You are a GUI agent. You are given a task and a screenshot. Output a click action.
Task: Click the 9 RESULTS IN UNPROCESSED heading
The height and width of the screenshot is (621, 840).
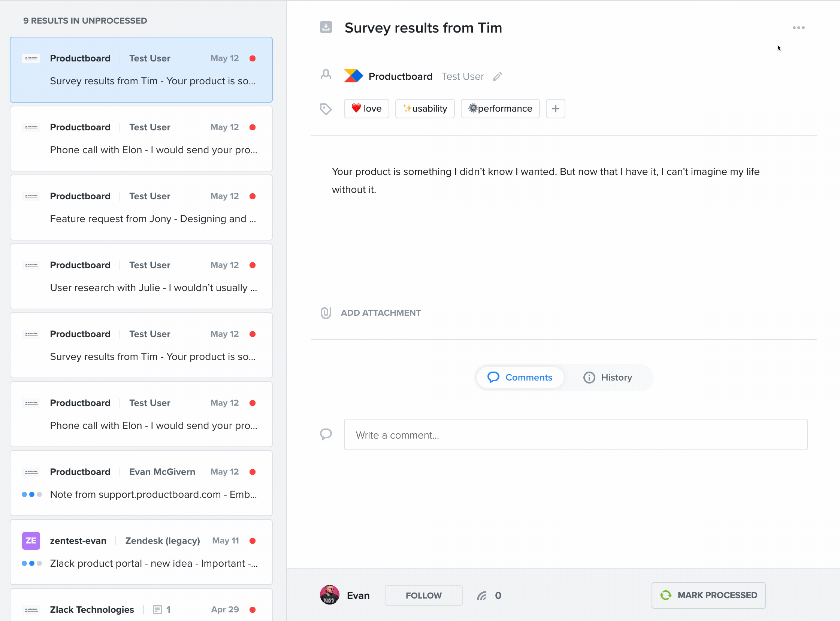pos(85,21)
